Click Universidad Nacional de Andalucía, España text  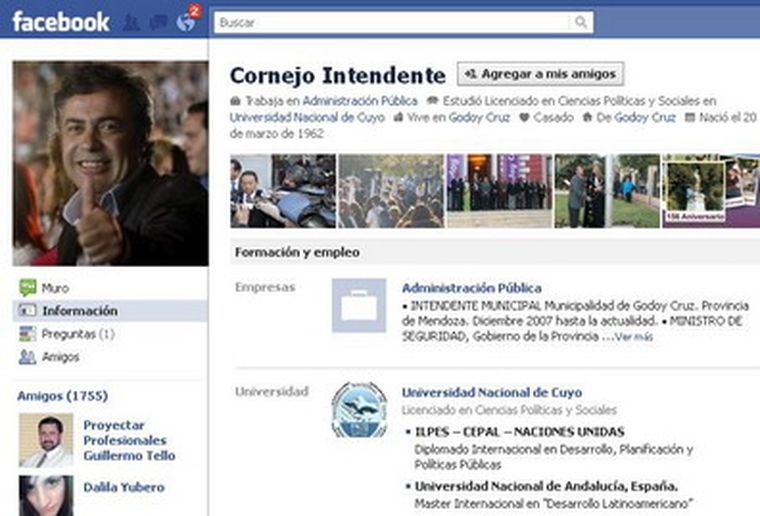[x=546, y=486]
